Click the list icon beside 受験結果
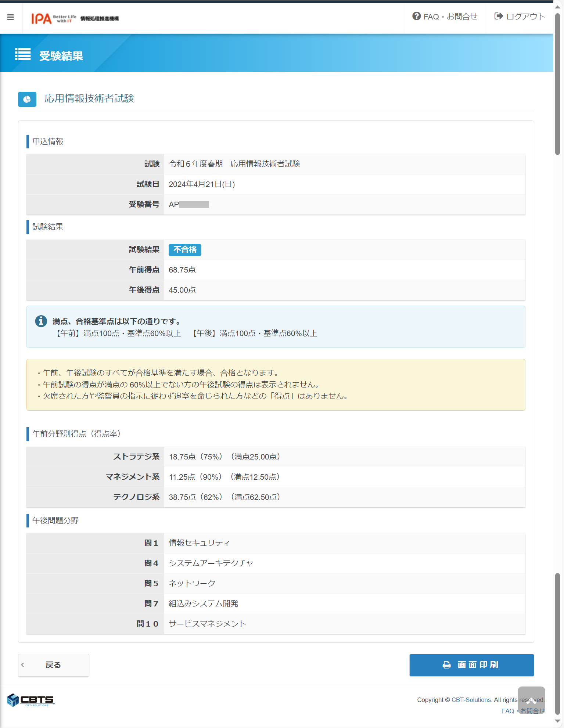Viewport: 564px width, 728px height. tap(23, 54)
